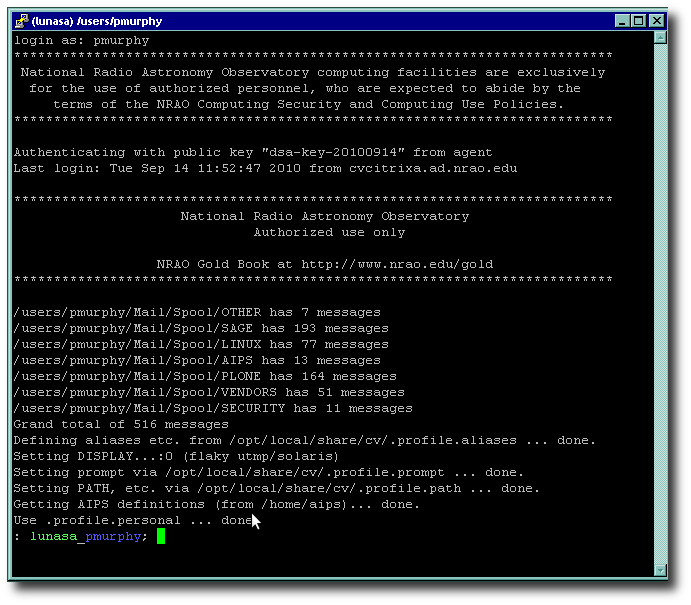Click the Mail/Spool/SAGE 193 messages line

click(201, 328)
